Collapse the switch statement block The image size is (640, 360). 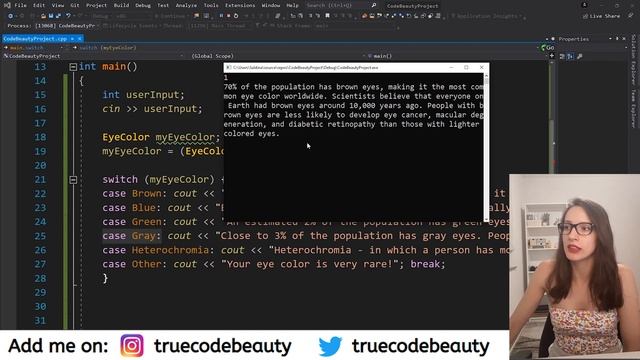click(x=73, y=180)
